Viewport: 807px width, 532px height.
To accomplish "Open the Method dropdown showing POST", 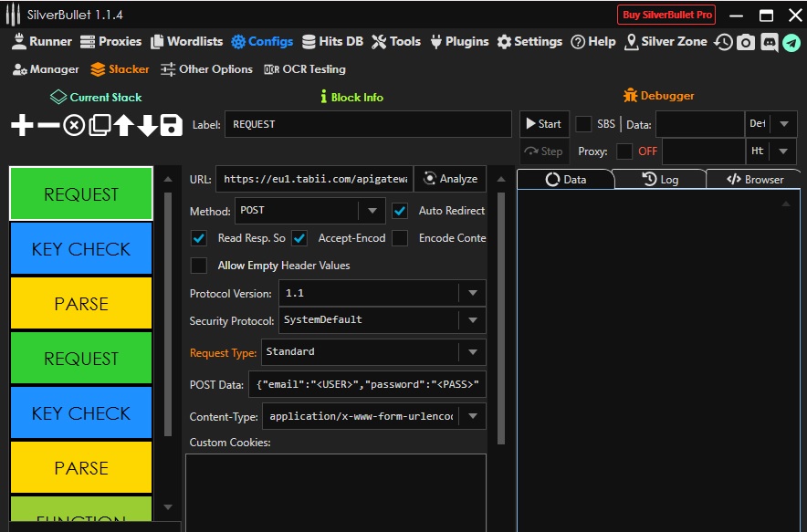I will point(371,211).
